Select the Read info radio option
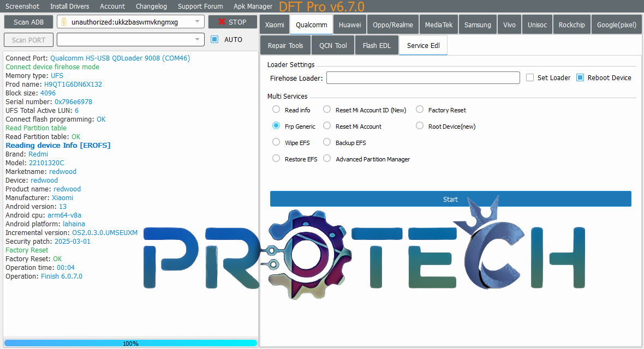Image resolution: width=644 pixels, height=349 pixels. pos(276,110)
